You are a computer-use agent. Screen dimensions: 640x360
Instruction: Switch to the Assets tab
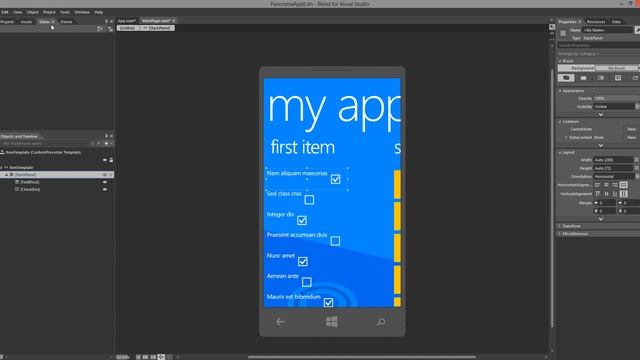[x=27, y=22]
